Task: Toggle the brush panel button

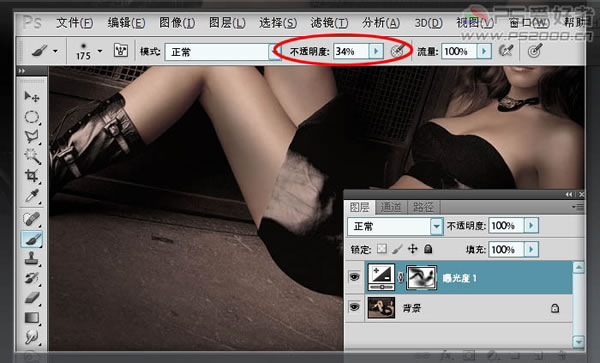Action: (121, 50)
